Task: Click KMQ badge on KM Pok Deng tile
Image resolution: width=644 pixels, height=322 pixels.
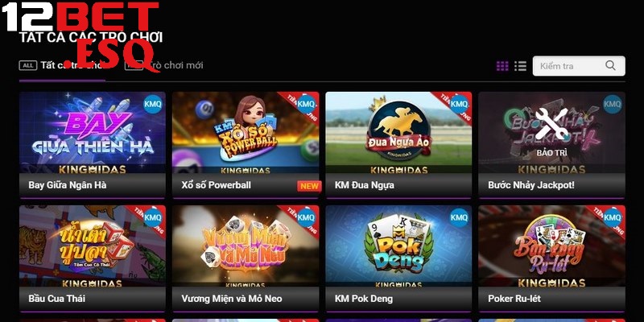Action: click(x=459, y=217)
